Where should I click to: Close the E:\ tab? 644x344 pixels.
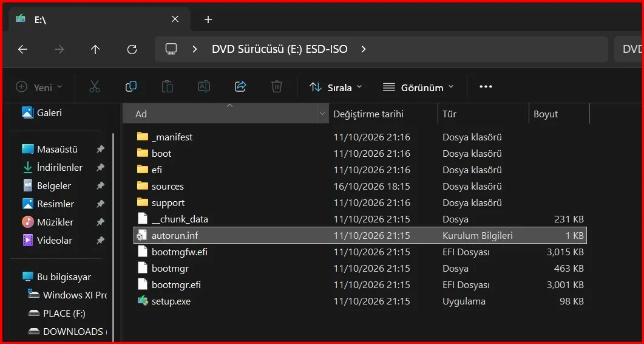(175, 19)
